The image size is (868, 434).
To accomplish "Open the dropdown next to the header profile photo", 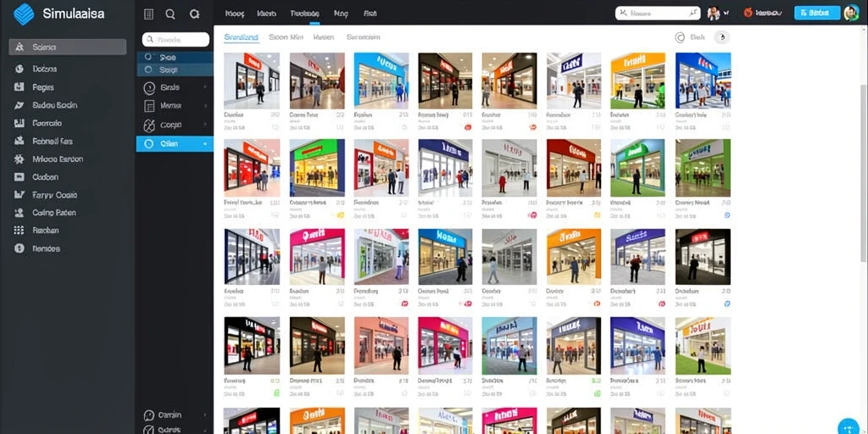I will [x=726, y=13].
